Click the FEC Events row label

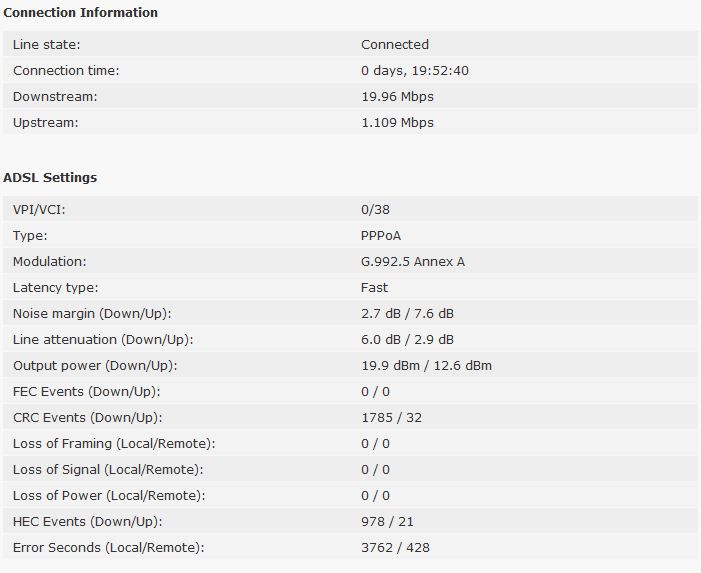87,392
